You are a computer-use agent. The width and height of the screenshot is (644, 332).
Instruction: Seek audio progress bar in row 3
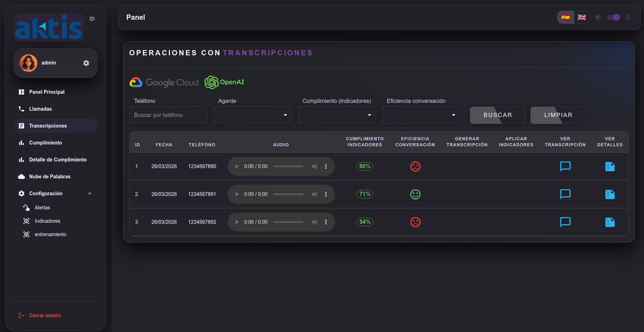coord(288,222)
